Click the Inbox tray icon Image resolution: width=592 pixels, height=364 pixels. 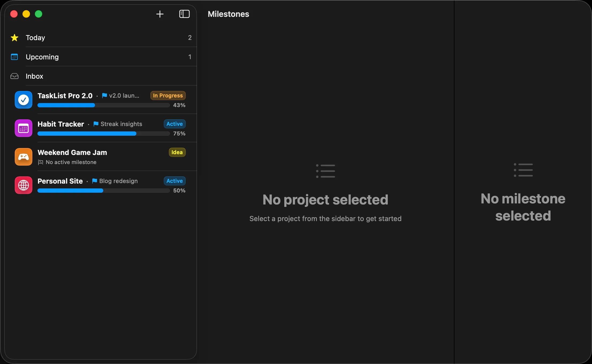[x=14, y=76]
